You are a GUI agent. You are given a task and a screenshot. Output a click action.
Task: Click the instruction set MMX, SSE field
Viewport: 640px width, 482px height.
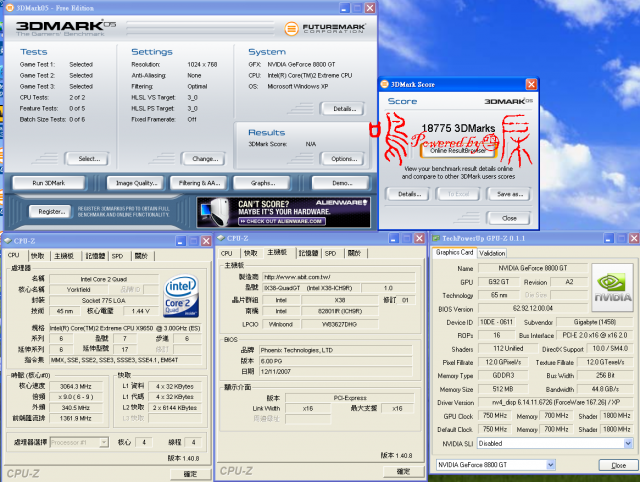tap(125, 360)
